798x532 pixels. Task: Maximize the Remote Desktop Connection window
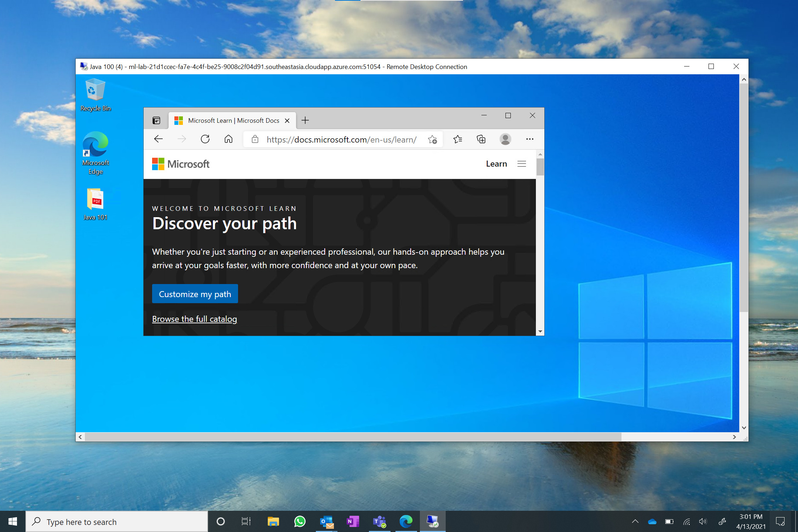(711, 66)
